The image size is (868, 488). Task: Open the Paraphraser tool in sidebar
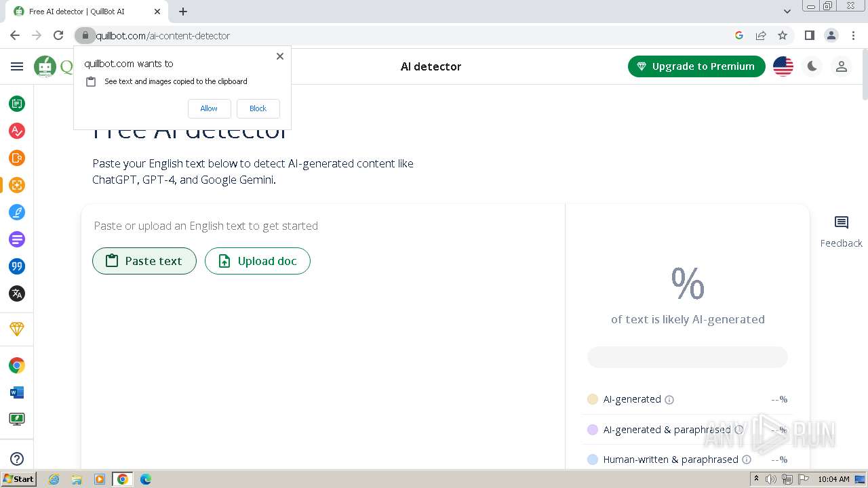click(x=17, y=104)
